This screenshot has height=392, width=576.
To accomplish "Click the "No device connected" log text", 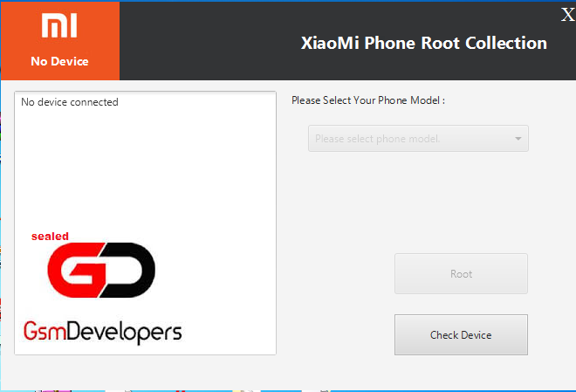I will pos(70,102).
